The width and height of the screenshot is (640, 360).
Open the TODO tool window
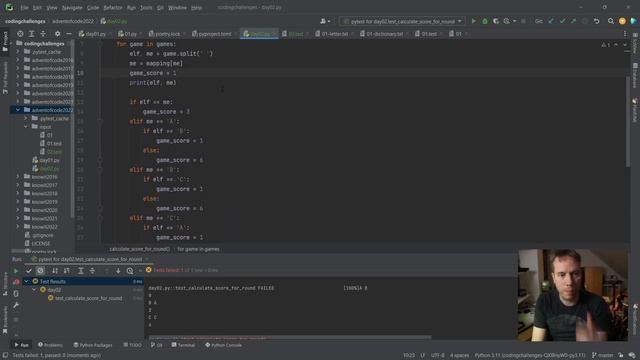(x=132, y=345)
